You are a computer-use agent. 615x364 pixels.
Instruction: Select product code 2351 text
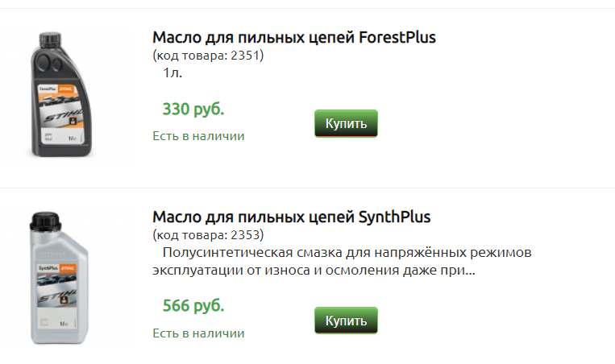[208, 56]
